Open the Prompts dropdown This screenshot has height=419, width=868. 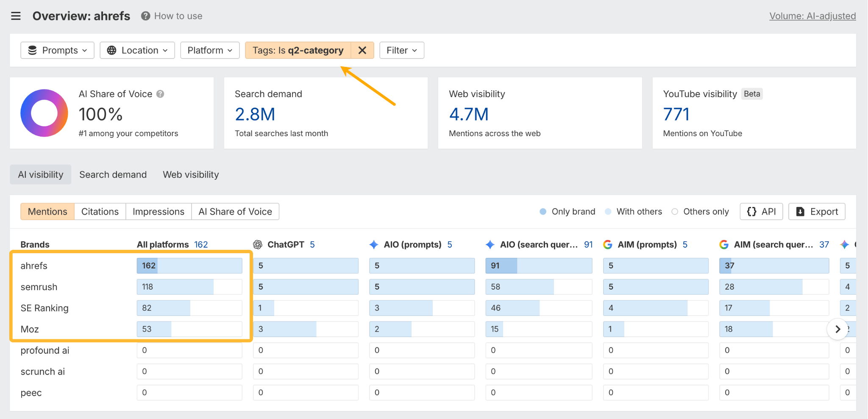point(57,50)
